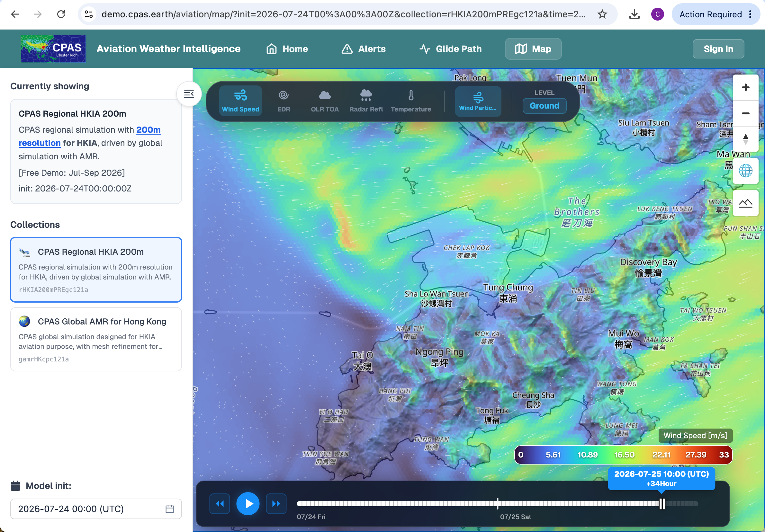Screen dimensions: 765x532
Task: Play the forecast animation
Action: pyautogui.click(x=248, y=503)
